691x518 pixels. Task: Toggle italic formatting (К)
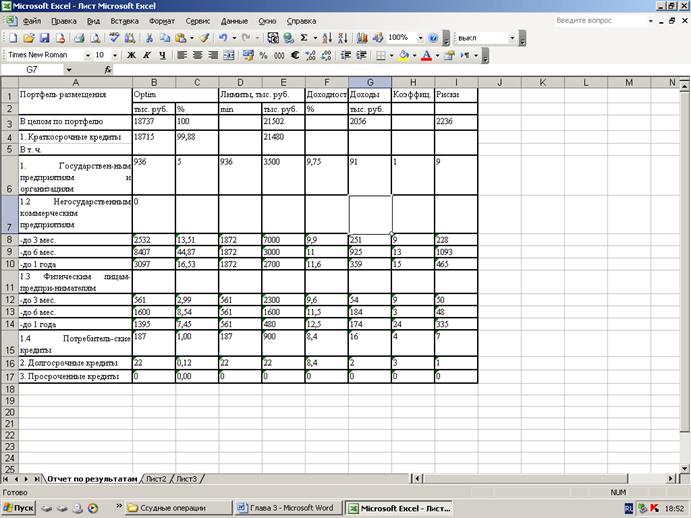click(147, 55)
